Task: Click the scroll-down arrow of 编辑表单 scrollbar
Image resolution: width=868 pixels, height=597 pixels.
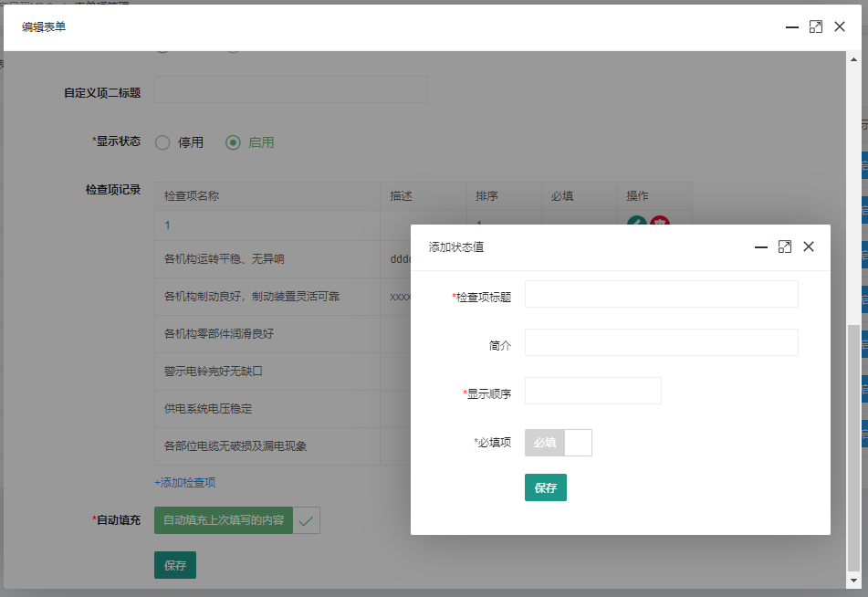Action: click(x=853, y=581)
